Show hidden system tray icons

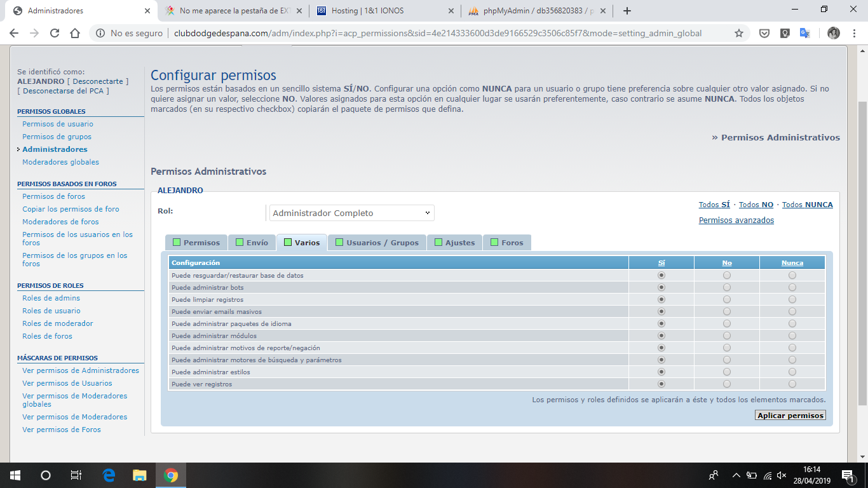coord(736,475)
